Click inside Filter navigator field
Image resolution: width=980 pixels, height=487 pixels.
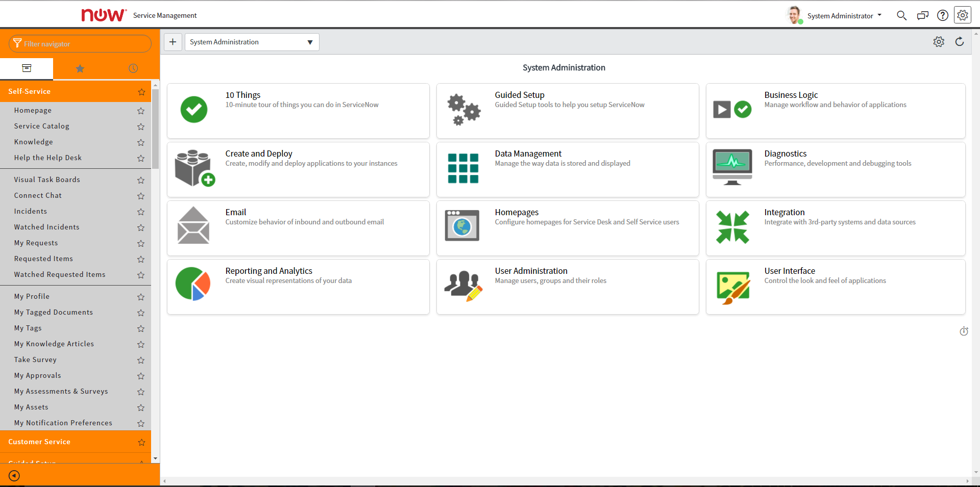[x=80, y=44]
